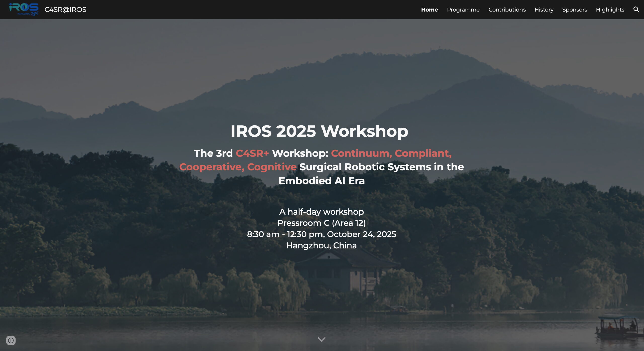644x351 pixels.
Task: Click the scroll-down chevron arrow
Action: pyautogui.click(x=321, y=339)
